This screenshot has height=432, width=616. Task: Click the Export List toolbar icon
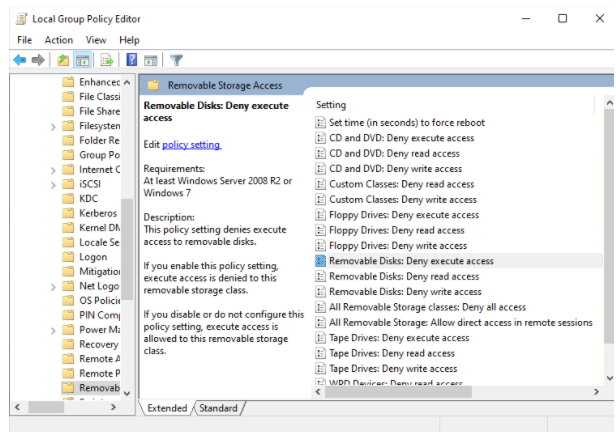107,60
